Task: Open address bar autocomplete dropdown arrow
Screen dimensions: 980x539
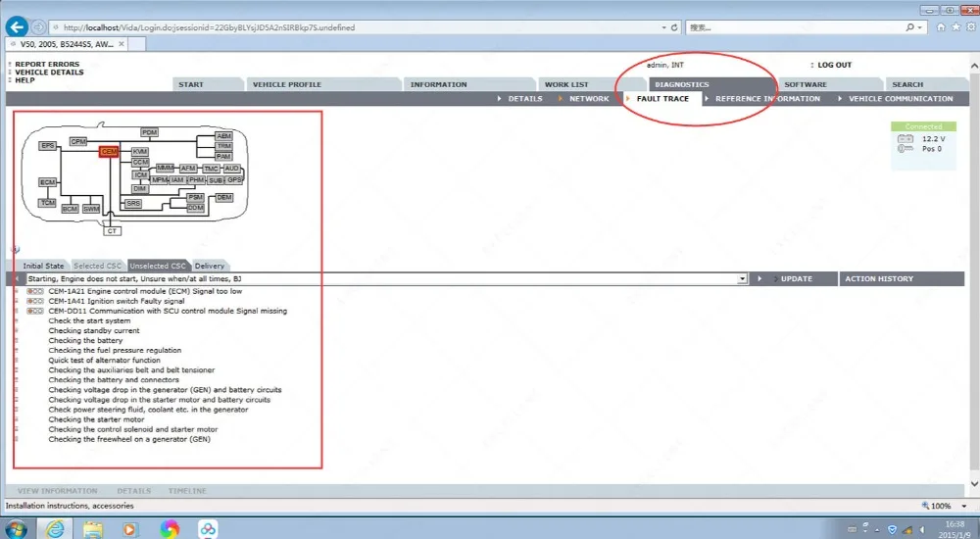Action: (x=663, y=27)
